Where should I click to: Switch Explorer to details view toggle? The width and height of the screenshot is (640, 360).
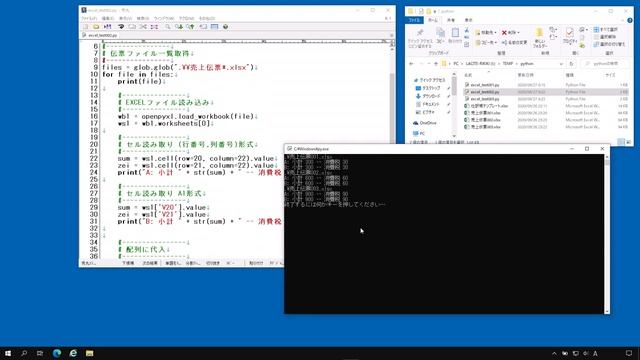coord(621,142)
